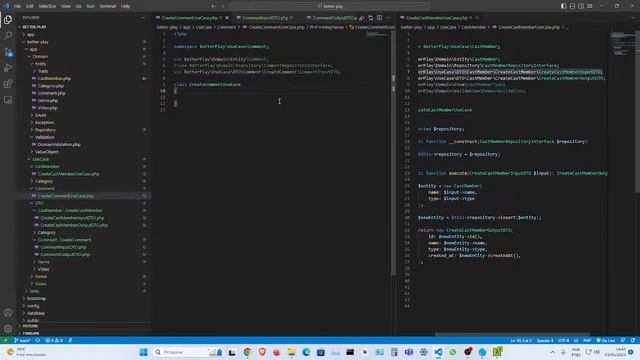
Task: Toggle secondary side bar visibility
Action: pyautogui.click(x=581, y=6)
